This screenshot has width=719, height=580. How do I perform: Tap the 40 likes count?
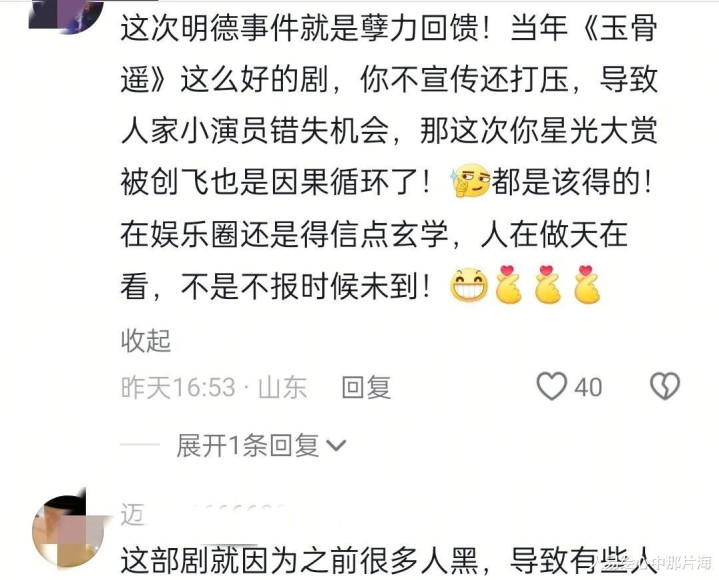(588, 387)
